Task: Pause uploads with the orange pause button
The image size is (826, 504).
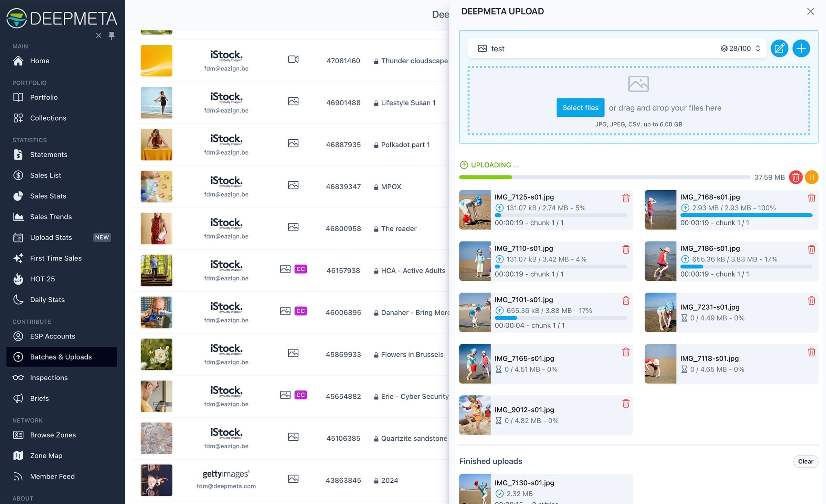Action: pos(811,177)
